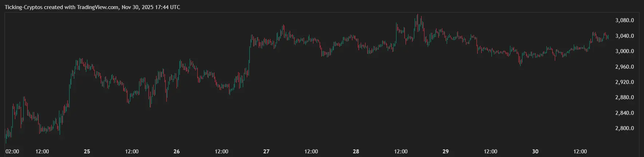
Task: Click the 3,080.0 price axis label
Action: (x=624, y=20)
